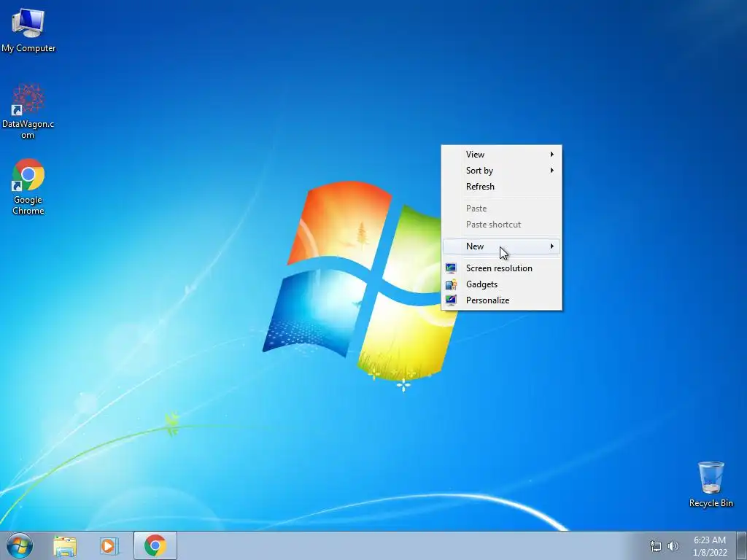
Task: Click the Personalize menu icon
Action: click(451, 300)
